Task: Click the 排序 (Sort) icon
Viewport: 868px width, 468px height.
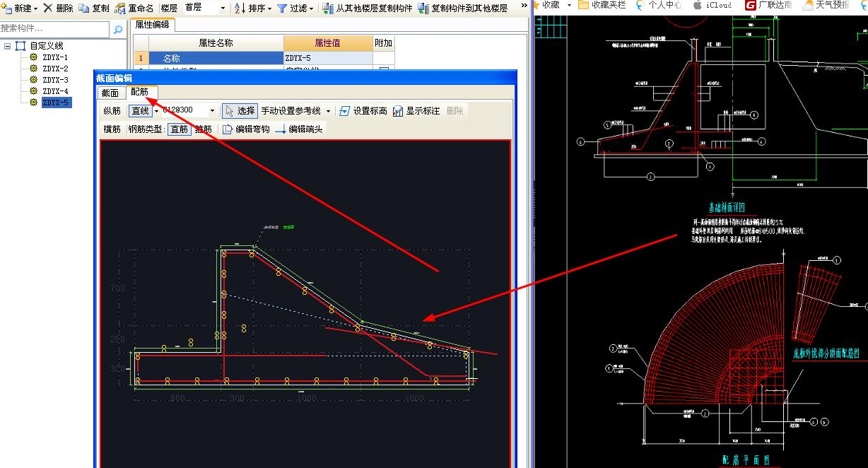Action: pyautogui.click(x=240, y=8)
